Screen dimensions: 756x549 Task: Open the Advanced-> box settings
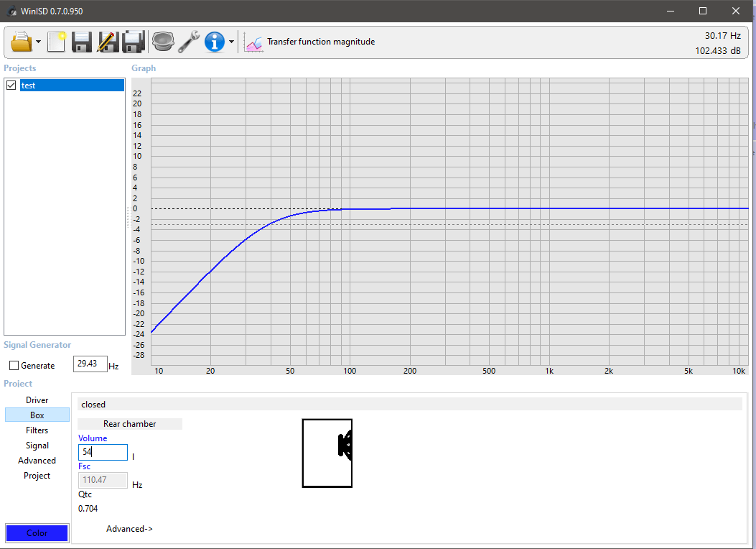pyautogui.click(x=129, y=529)
